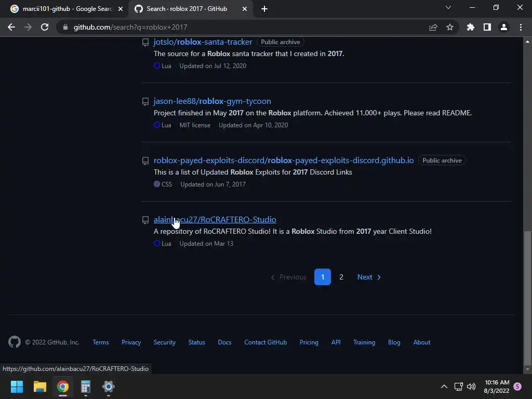Image resolution: width=532 pixels, height=399 pixels.
Task: Click repo icon beside RoCRAFTERO-Studio
Action: click(145, 220)
